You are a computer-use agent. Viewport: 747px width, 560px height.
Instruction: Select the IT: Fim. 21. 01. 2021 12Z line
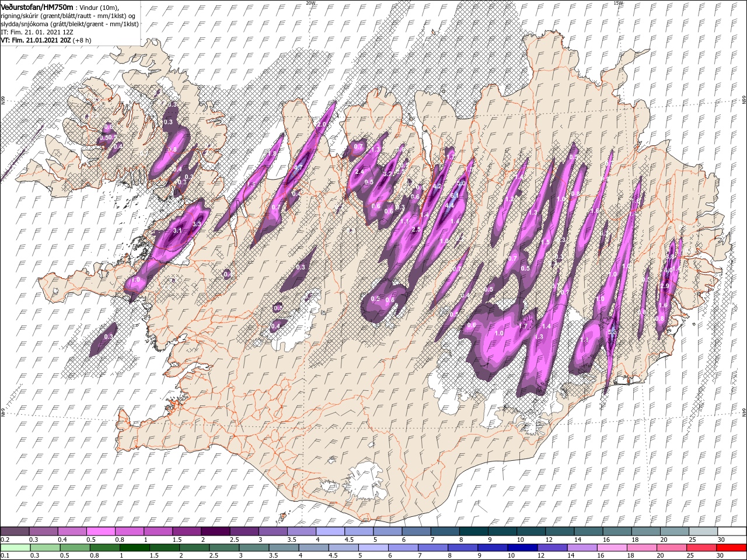36,32
